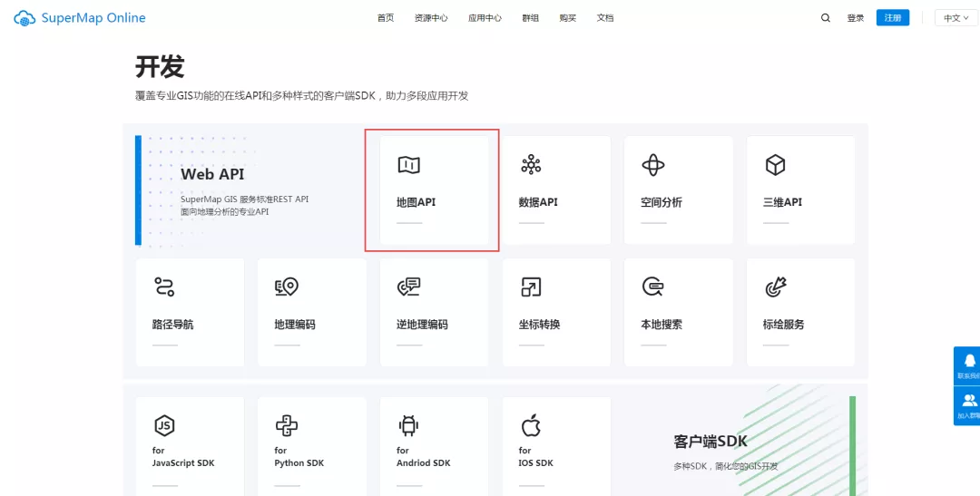The image size is (980, 496).
Task: Go to 首页 in navigation
Action: (386, 18)
